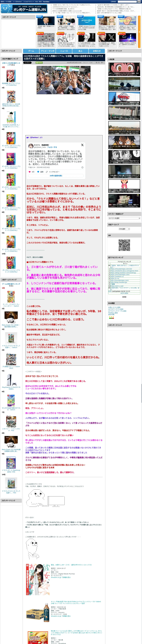Click the フォローする link in tweet
This screenshot has width=142, height=644.
pos(52,147)
